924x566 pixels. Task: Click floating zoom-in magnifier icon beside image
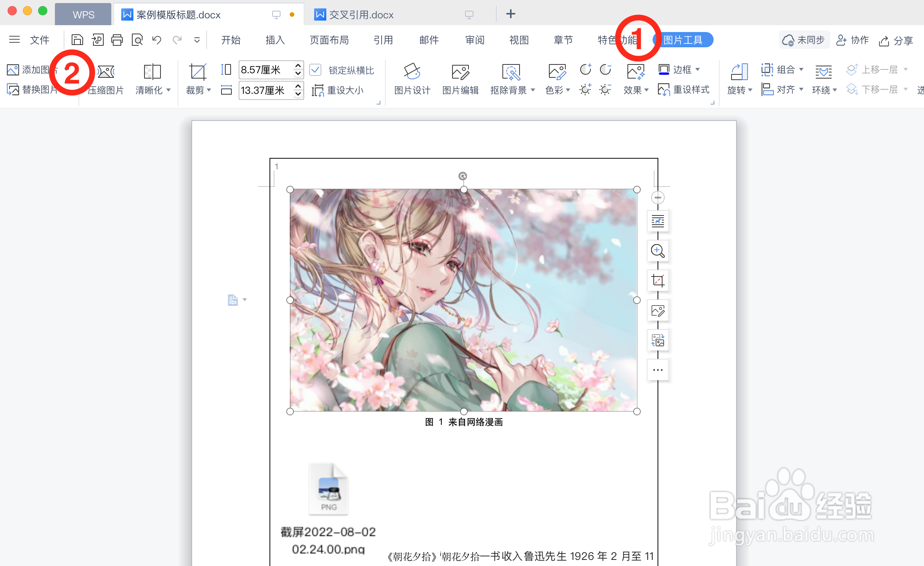[x=658, y=251]
